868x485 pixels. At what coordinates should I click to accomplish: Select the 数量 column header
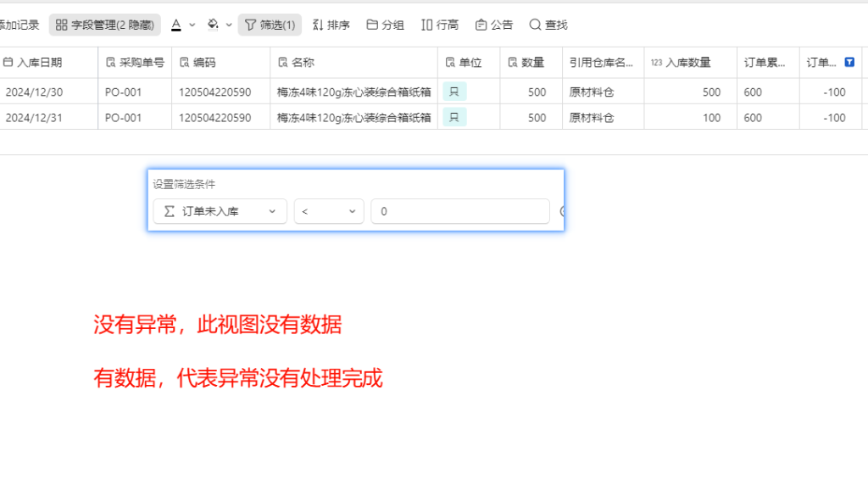click(x=531, y=63)
